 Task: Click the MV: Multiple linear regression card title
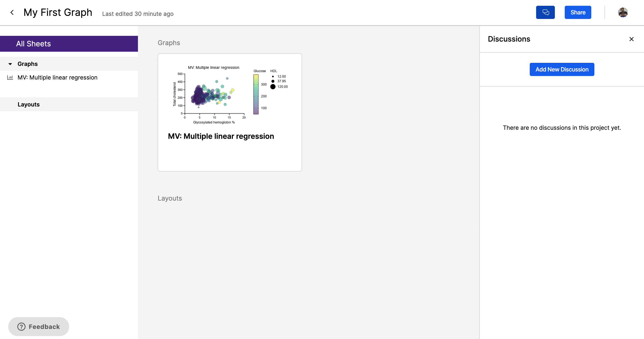pos(221,136)
